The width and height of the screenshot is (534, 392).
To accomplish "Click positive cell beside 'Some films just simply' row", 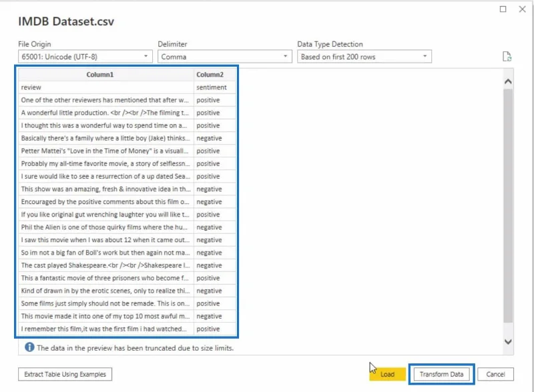I will pos(215,303).
